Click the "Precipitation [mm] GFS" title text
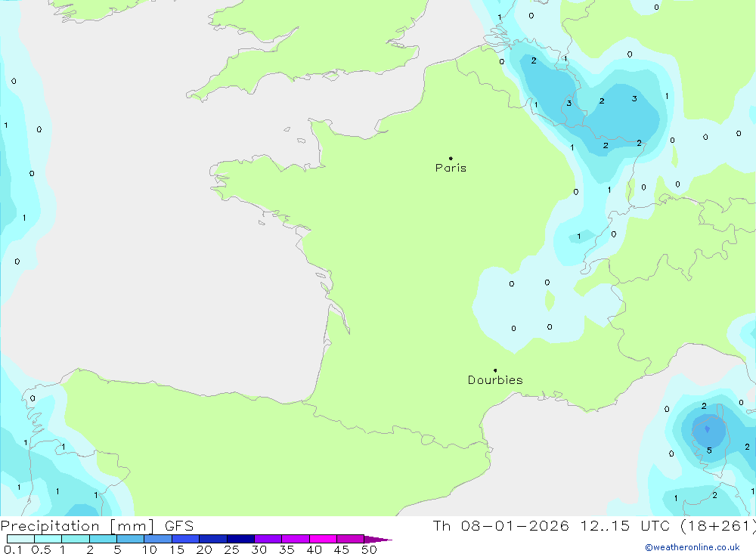The width and height of the screenshot is (756, 554). click(97, 526)
